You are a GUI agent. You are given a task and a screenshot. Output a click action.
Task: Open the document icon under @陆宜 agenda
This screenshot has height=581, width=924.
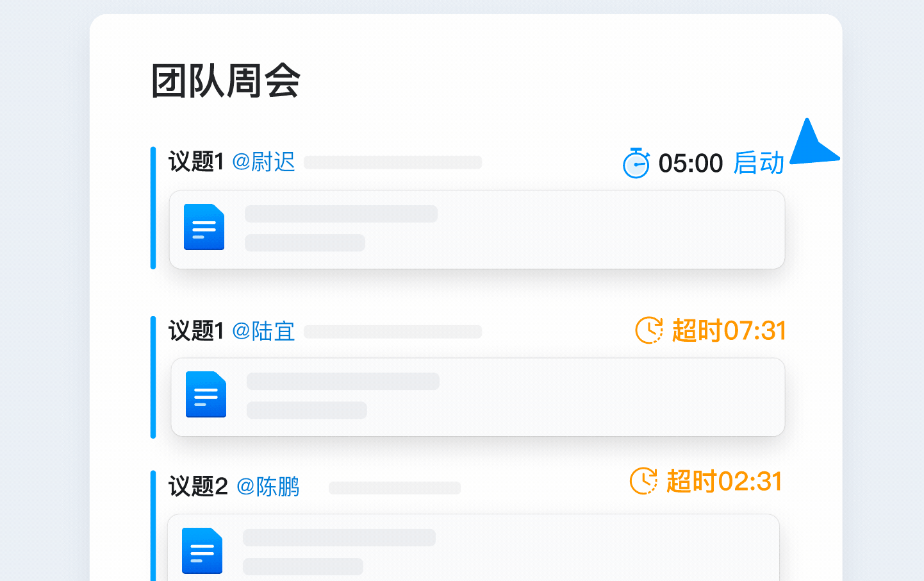click(x=206, y=394)
